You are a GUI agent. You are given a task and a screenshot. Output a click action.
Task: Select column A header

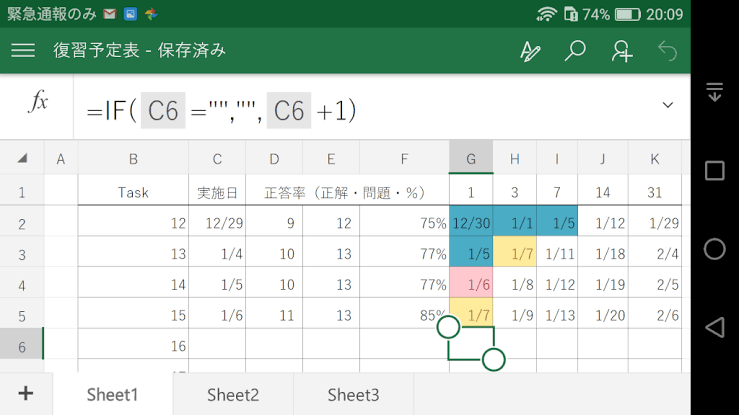coord(61,159)
